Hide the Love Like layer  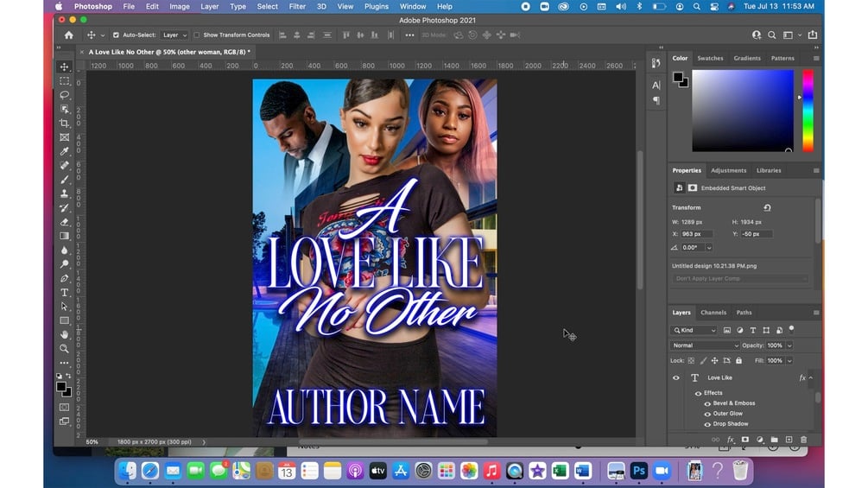pyautogui.click(x=676, y=378)
